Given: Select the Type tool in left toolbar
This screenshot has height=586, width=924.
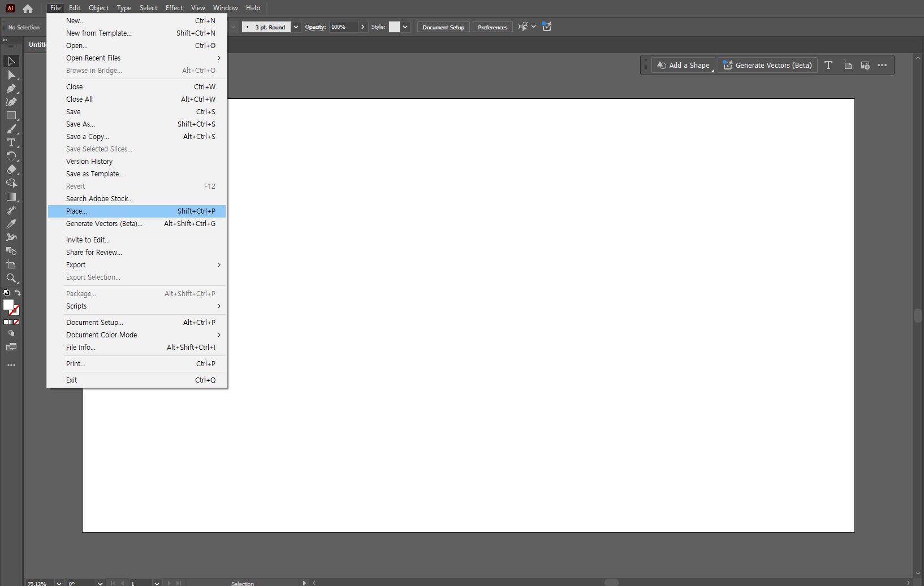Looking at the screenshot, I should pyautogui.click(x=11, y=142).
